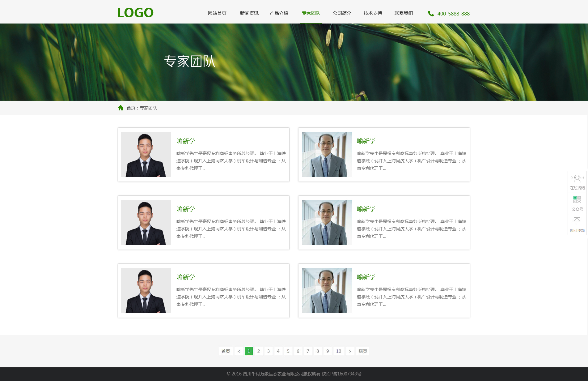Click the first expert's photo in black suit

click(146, 154)
